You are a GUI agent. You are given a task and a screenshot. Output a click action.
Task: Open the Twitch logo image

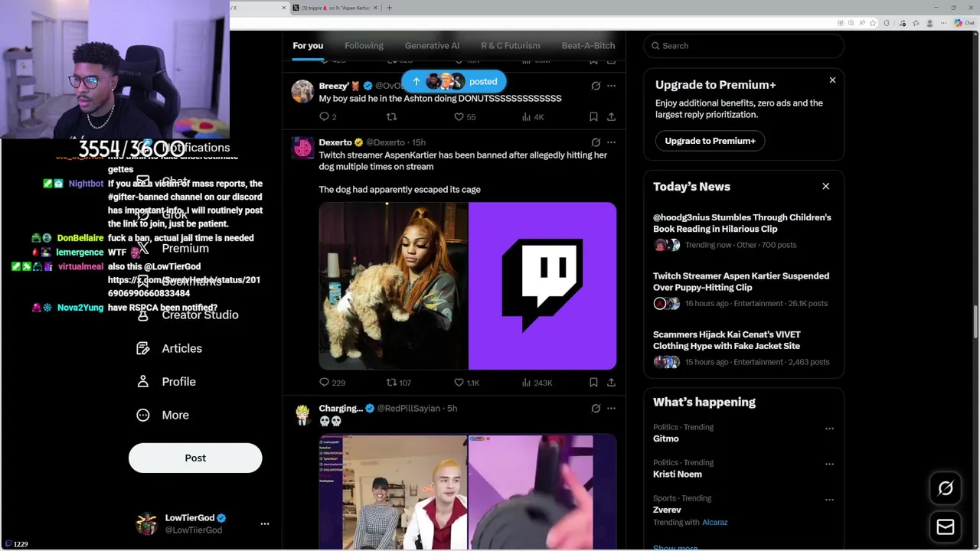(x=542, y=286)
